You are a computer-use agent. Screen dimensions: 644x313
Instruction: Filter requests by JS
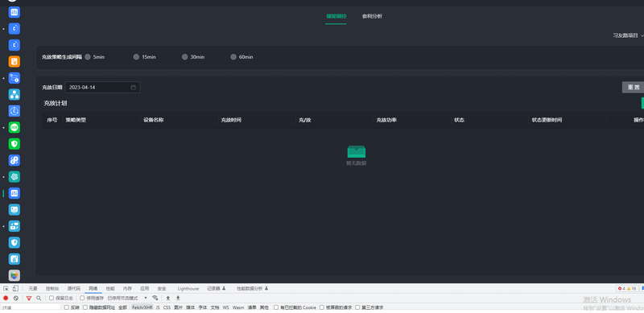[x=158, y=307]
